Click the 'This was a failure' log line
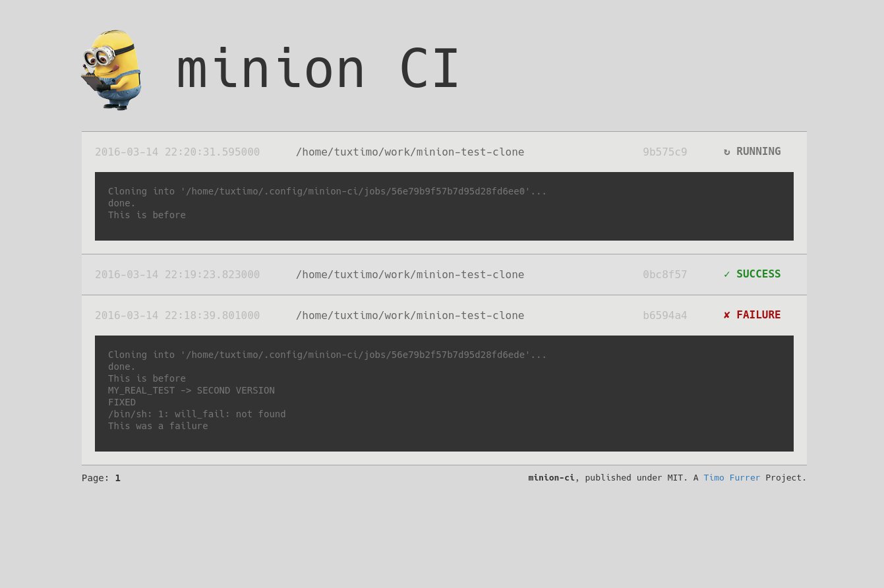The height and width of the screenshot is (588, 884). click(x=158, y=426)
